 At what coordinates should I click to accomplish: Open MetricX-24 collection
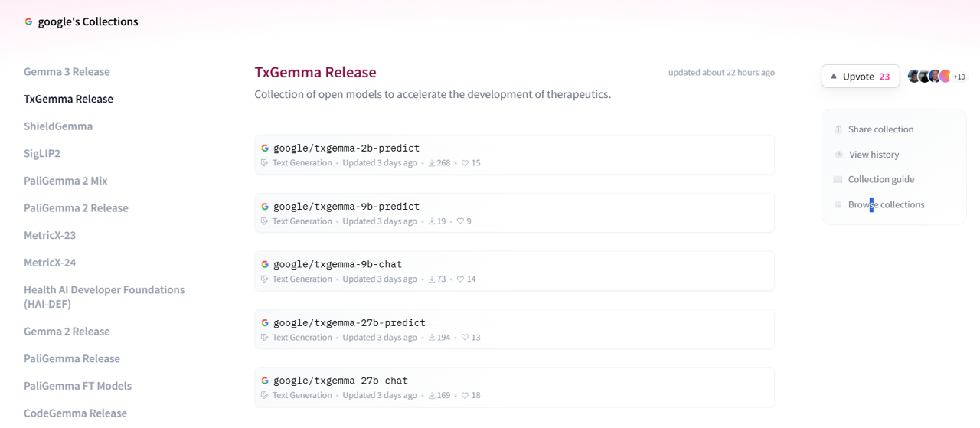[x=50, y=263]
